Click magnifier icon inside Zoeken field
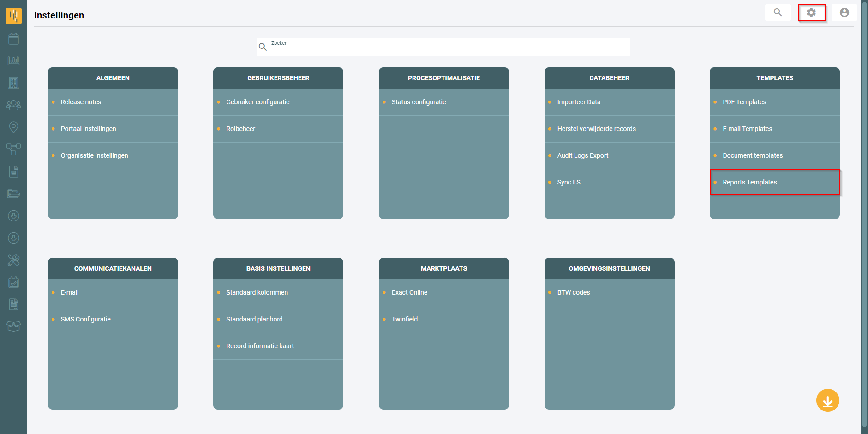868x434 pixels. pyautogui.click(x=263, y=47)
